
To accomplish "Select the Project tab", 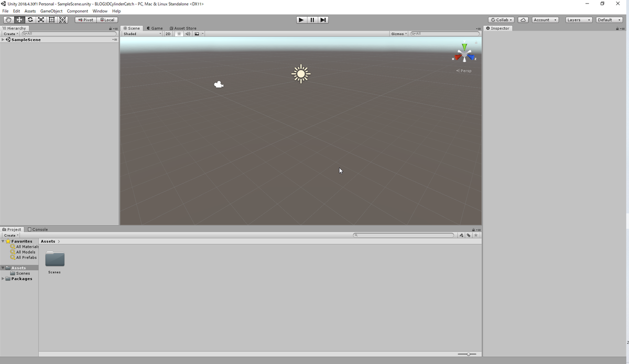I will [12, 229].
